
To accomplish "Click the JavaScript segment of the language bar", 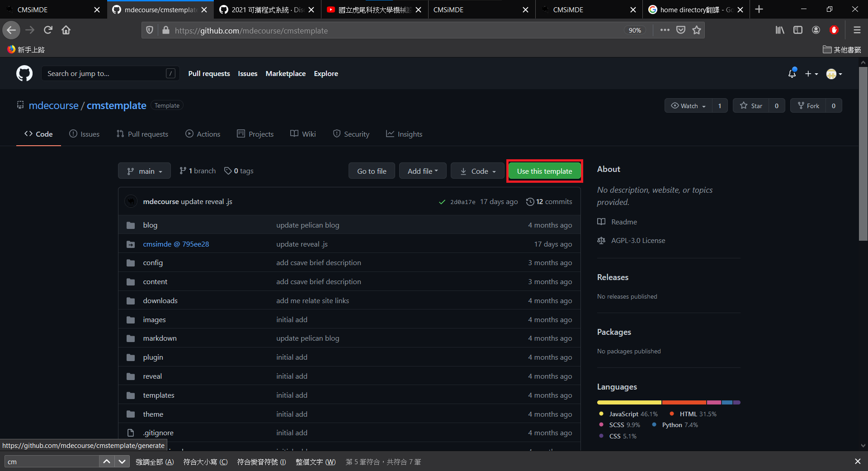I will [x=629, y=402].
